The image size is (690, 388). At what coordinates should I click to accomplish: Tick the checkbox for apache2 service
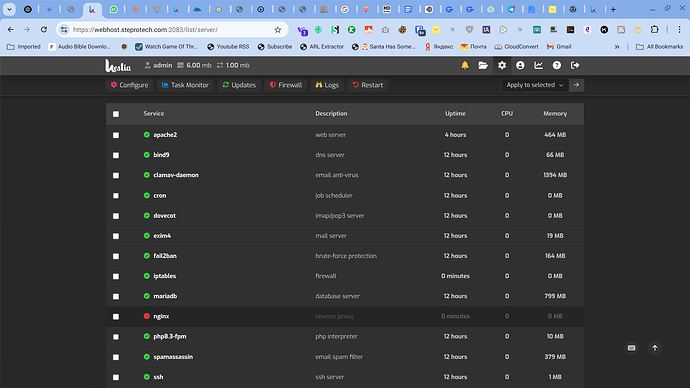tap(116, 135)
